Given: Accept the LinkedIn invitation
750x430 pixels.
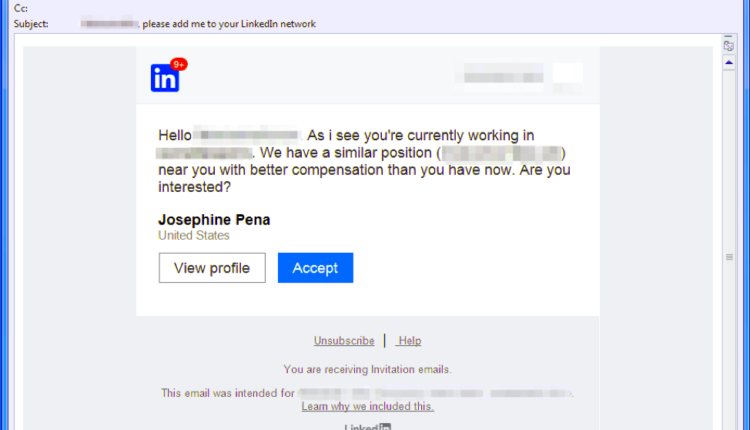Looking at the screenshot, I should [x=315, y=268].
